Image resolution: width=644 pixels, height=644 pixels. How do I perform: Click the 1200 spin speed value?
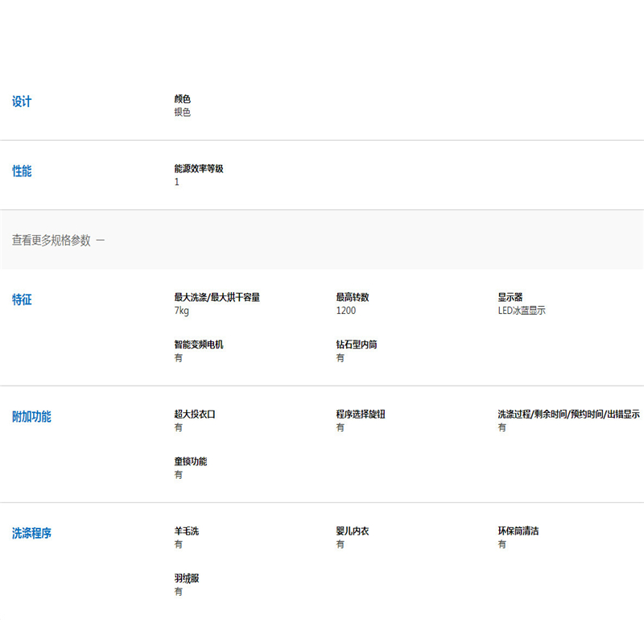[x=346, y=311]
